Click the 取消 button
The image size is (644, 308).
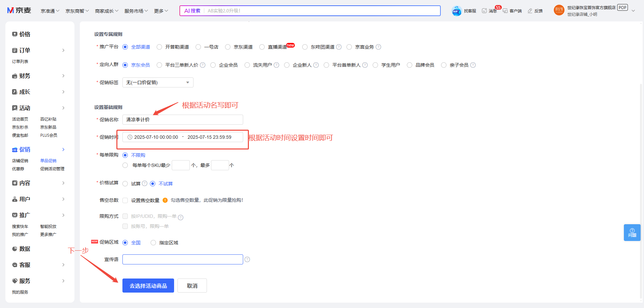coord(192,286)
